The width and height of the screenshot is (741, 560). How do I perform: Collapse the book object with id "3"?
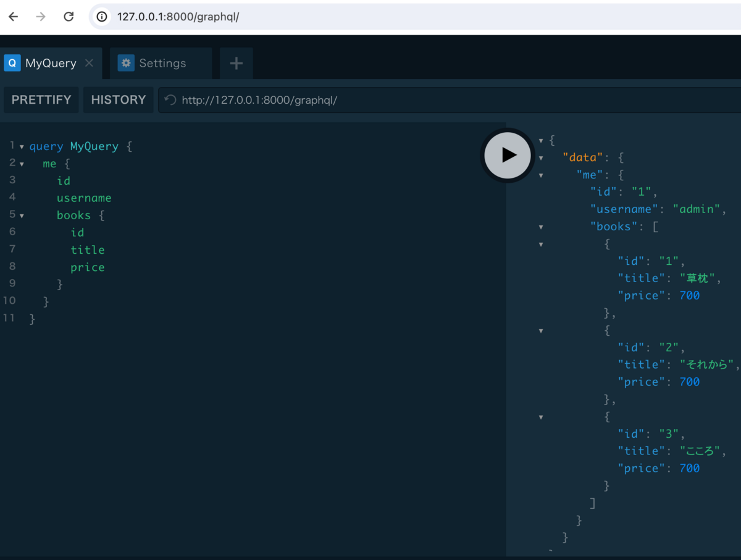pyautogui.click(x=542, y=417)
